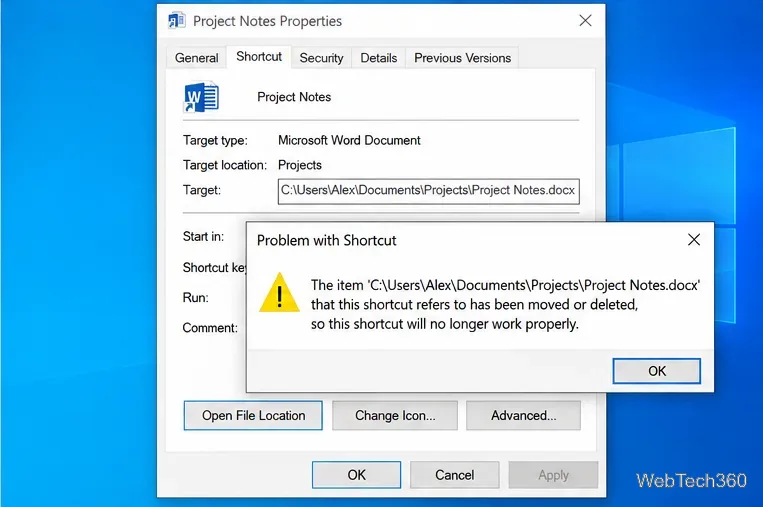Click the Word shortcut icon beside Project Notes
Viewport: 763px width, 507px height.
[x=201, y=97]
